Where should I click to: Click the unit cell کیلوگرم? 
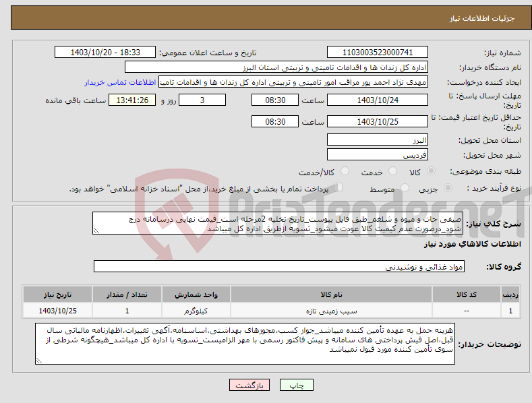(196, 311)
